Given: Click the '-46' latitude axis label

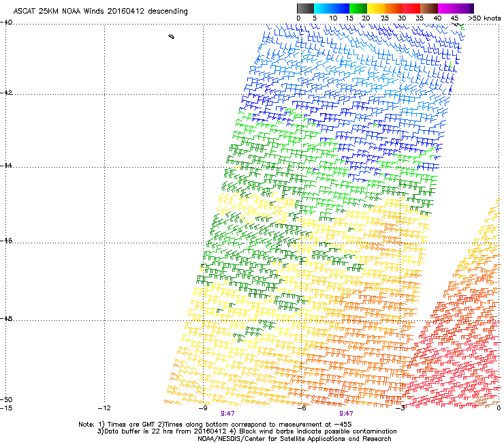Looking at the screenshot, I should [6, 241].
